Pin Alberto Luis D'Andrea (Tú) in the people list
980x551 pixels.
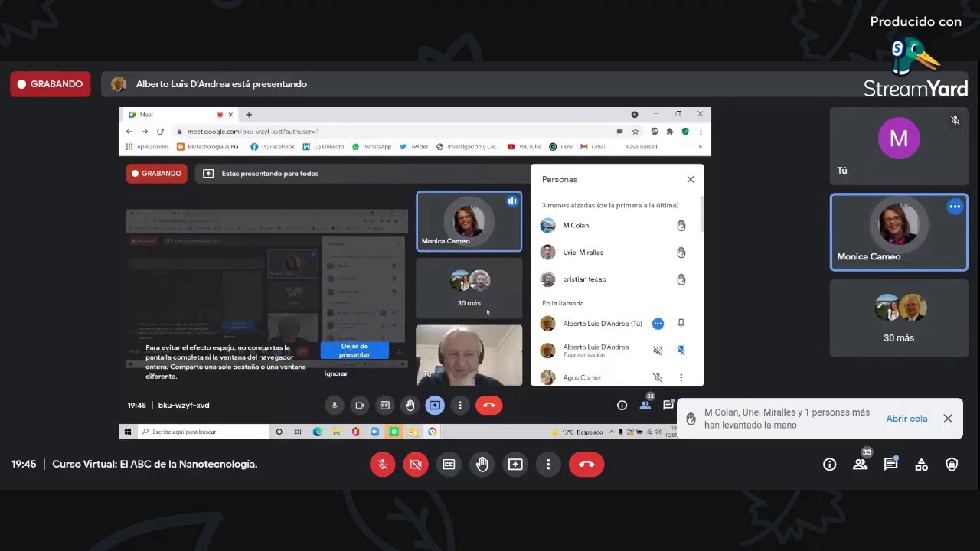tap(681, 324)
